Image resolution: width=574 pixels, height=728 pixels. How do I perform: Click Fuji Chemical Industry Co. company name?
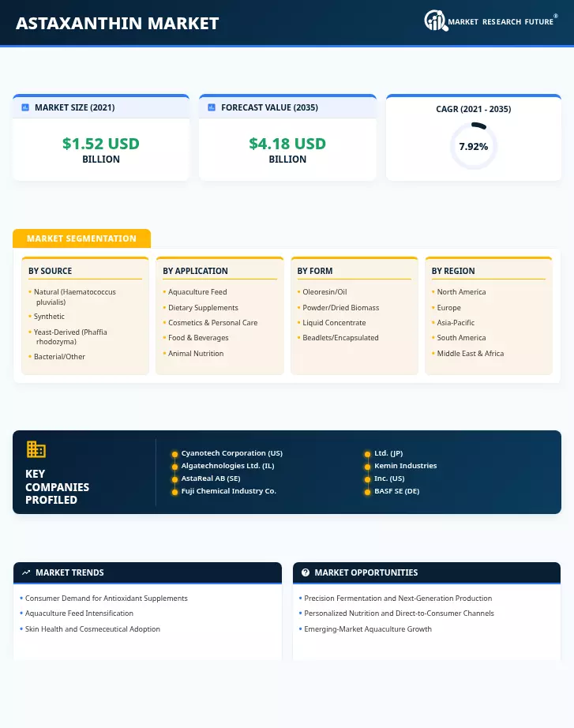pos(228,491)
